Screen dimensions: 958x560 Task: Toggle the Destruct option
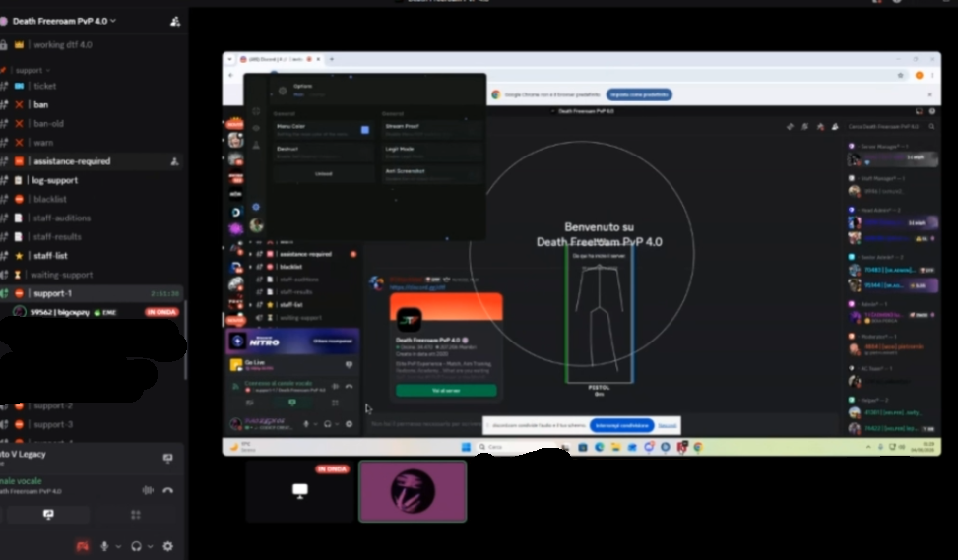pos(323,153)
